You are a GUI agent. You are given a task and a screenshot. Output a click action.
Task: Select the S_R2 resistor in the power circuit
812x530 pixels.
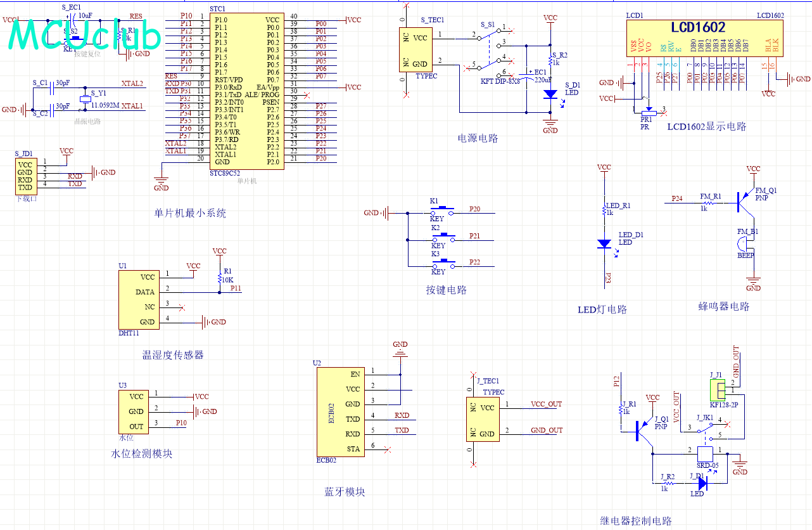point(550,62)
